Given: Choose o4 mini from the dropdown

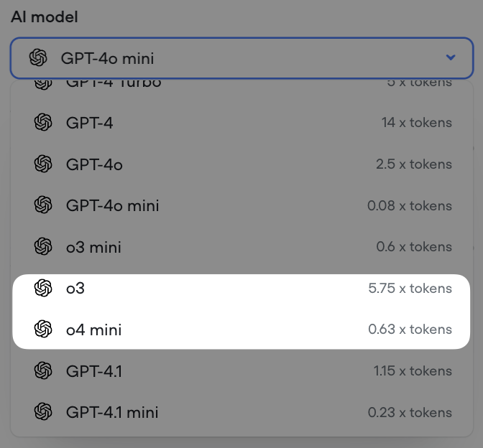Looking at the screenshot, I should (x=93, y=330).
